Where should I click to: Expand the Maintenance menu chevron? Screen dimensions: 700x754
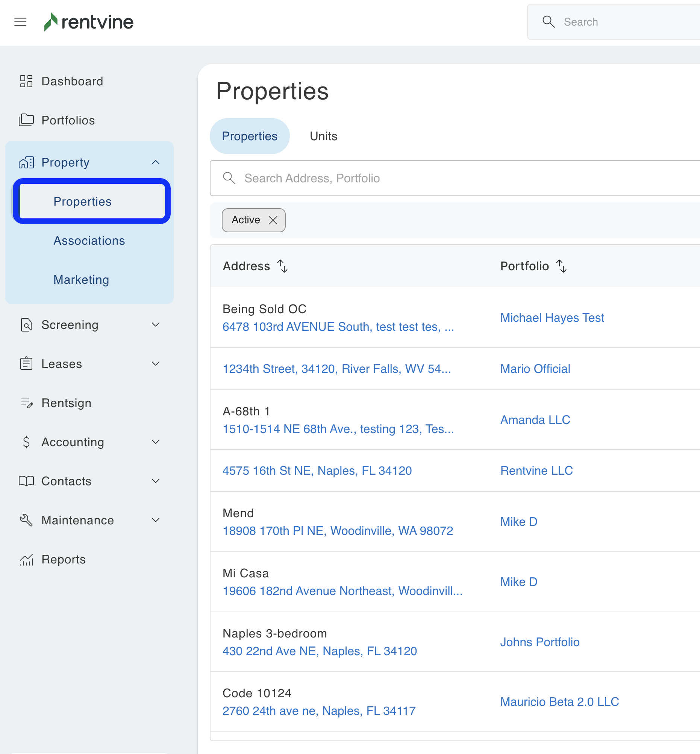click(156, 520)
